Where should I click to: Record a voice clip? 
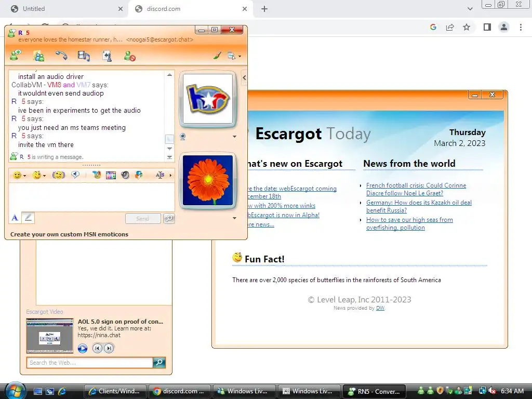pos(75,175)
